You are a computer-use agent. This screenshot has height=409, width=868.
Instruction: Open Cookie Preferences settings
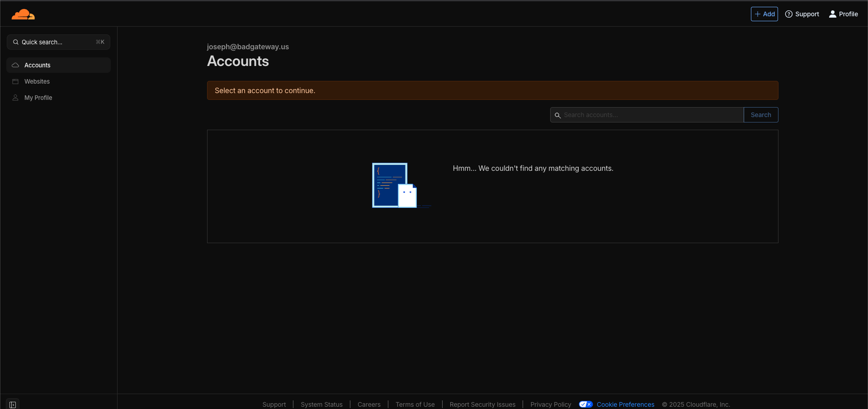tap(625, 404)
